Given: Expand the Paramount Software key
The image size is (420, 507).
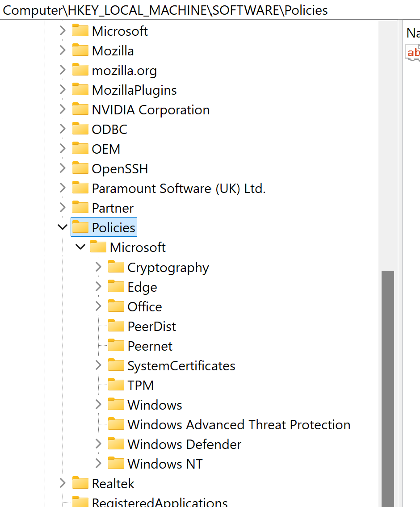Looking at the screenshot, I should pos(63,188).
